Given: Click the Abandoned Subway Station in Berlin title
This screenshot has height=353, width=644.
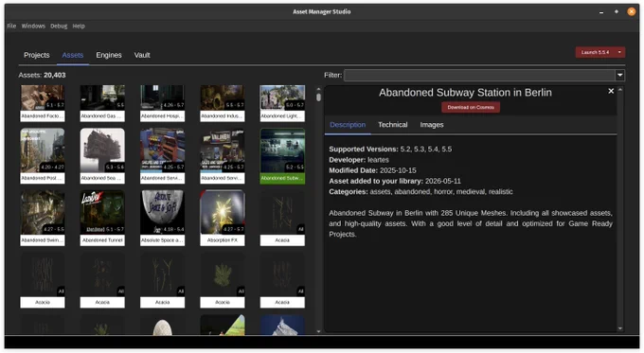Looking at the screenshot, I should click(465, 93).
